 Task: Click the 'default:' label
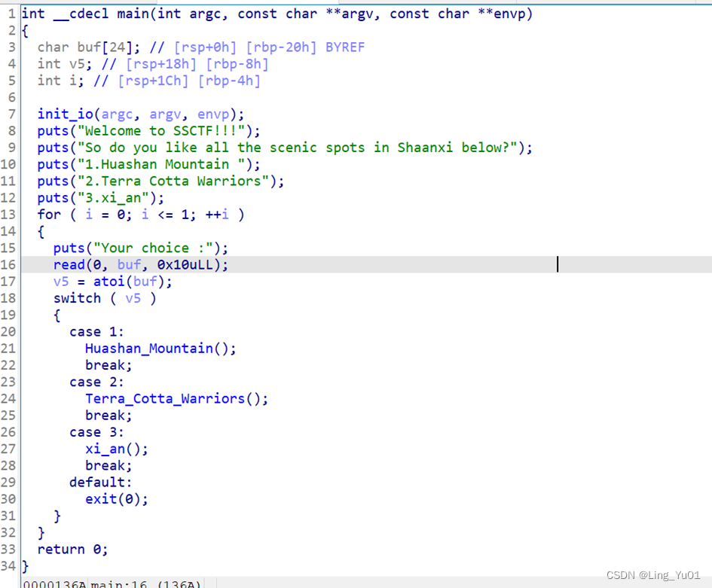click(100, 483)
